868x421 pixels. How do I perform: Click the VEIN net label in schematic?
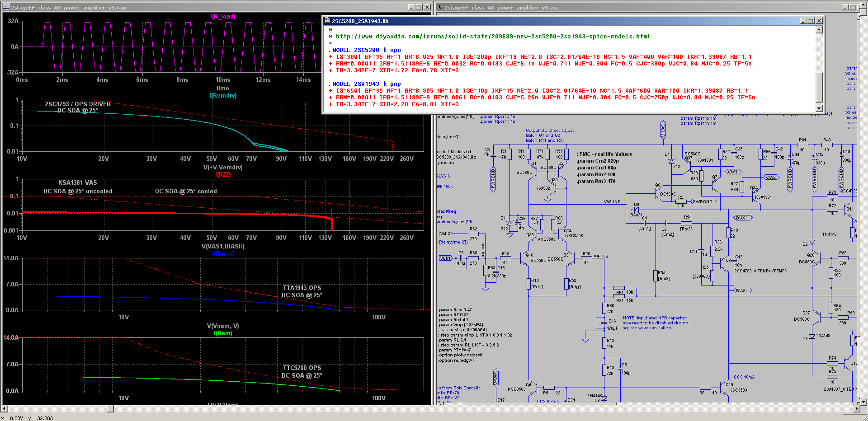pyautogui.click(x=446, y=258)
